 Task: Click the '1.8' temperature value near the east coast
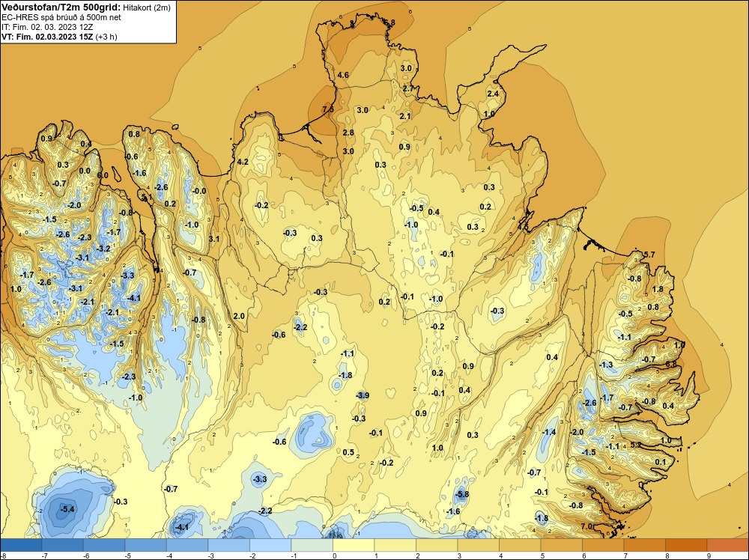[x=658, y=289]
